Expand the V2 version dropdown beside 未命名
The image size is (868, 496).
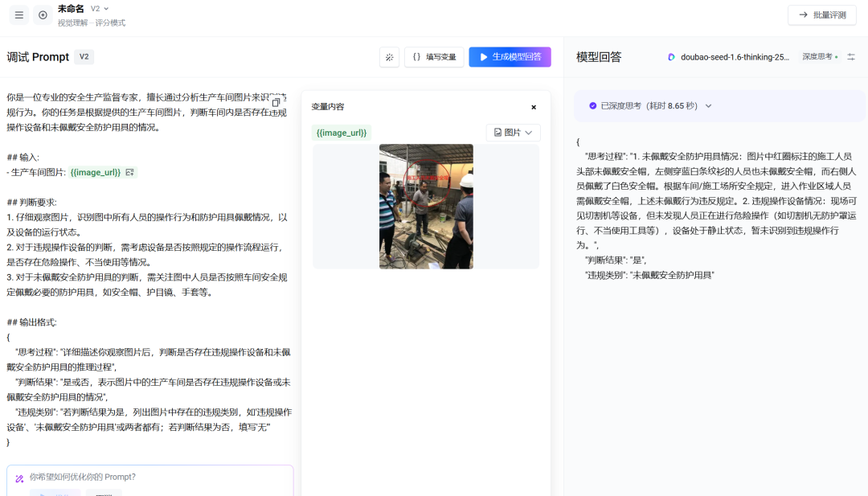point(100,9)
